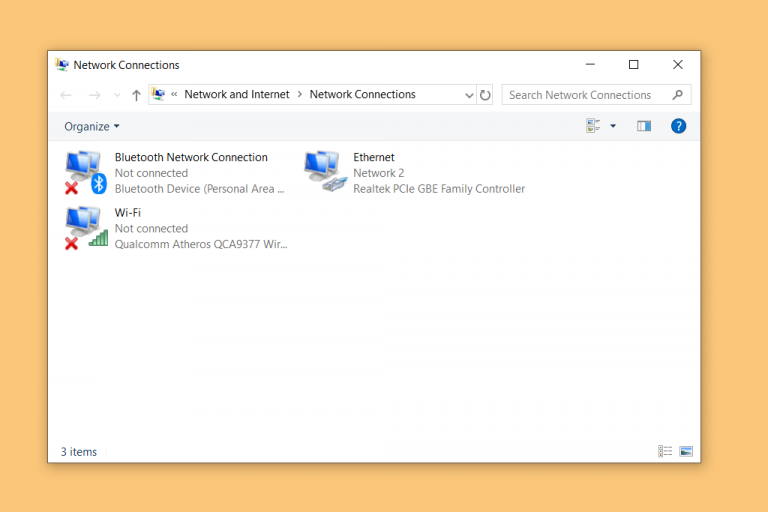This screenshot has width=768, height=512.
Task: Switch to details view in status bar
Action: (665, 451)
